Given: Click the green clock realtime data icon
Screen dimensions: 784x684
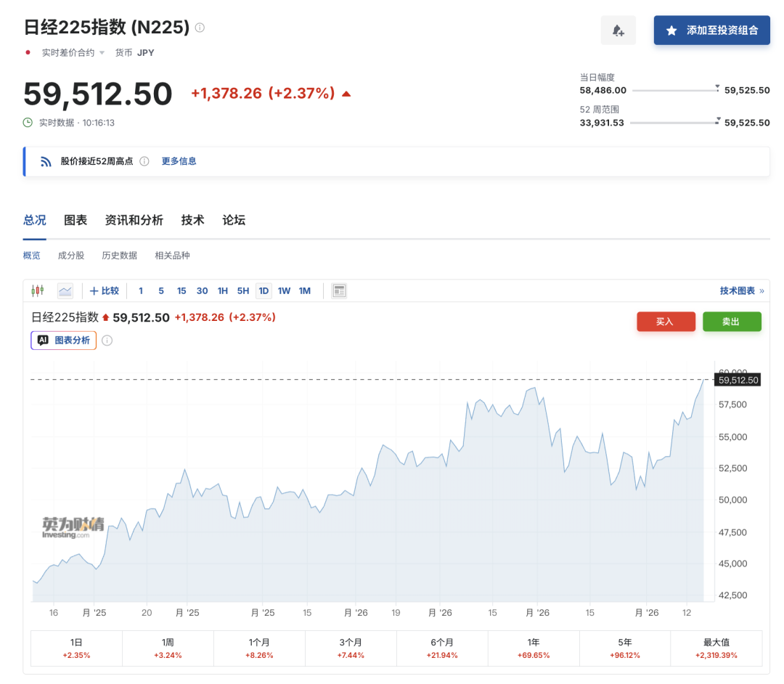Looking at the screenshot, I should 28,123.
